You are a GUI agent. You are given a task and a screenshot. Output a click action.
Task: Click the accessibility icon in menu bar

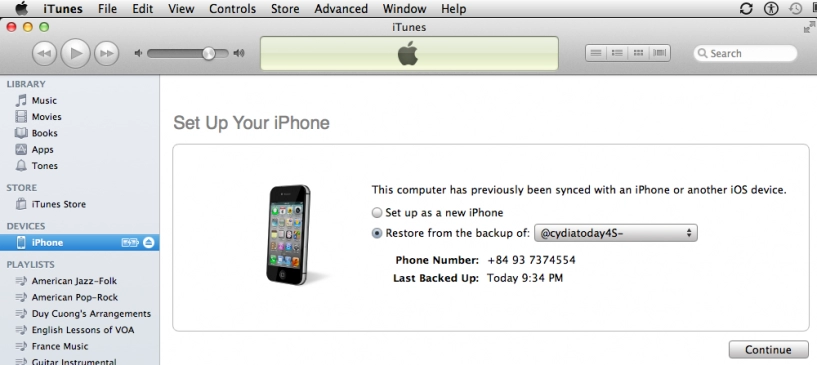coord(771,9)
